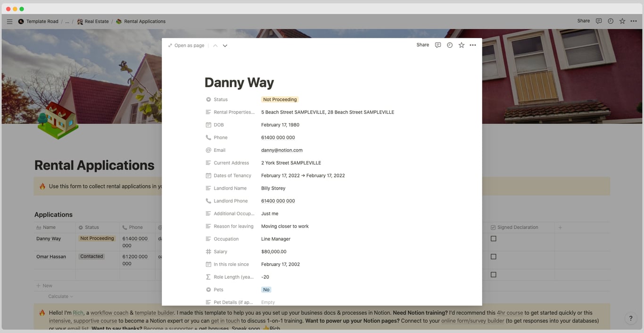Tick Signed Declaration checkbox for Danny Way row
Screen dimensions: 644x333
(494, 239)
